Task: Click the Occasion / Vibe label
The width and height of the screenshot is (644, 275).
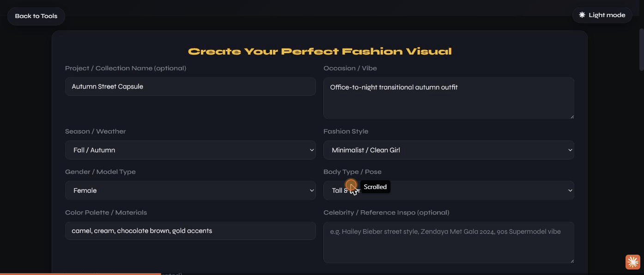Action: (x=350, y=68)
